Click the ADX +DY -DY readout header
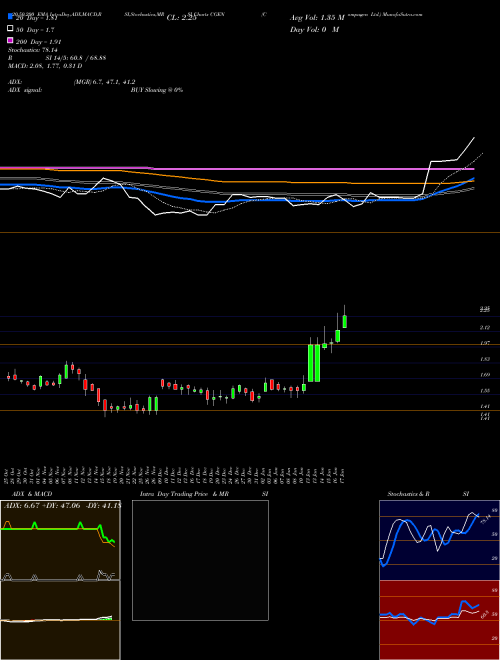This screenshot has height=660, width=500. (61, 506)
